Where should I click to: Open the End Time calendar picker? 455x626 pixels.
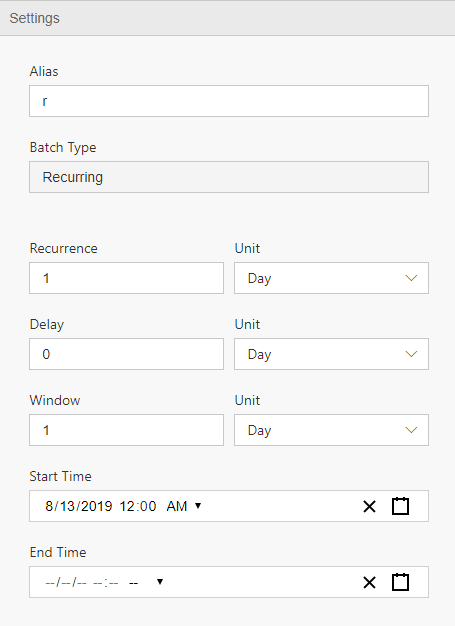click(400, 582)
